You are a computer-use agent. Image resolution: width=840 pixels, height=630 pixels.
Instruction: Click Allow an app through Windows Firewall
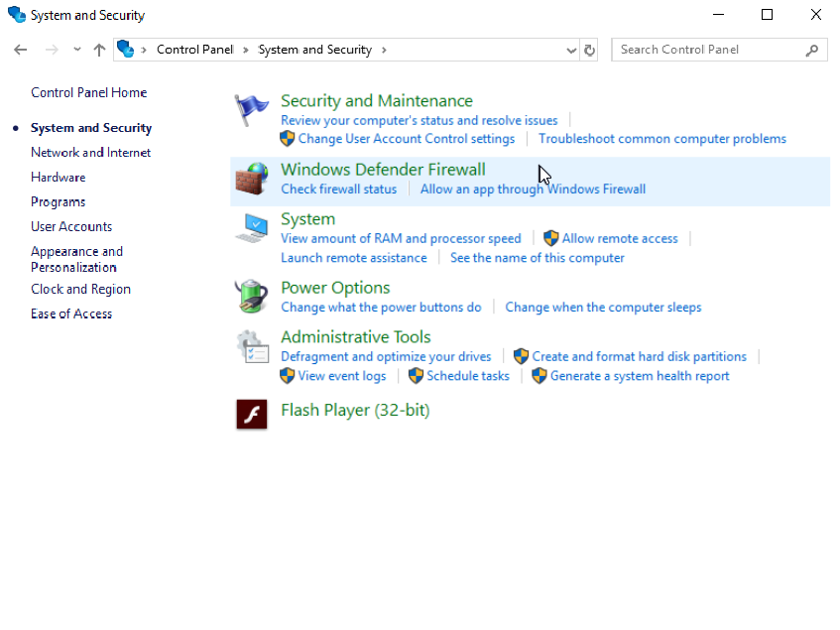pos(533,189)
